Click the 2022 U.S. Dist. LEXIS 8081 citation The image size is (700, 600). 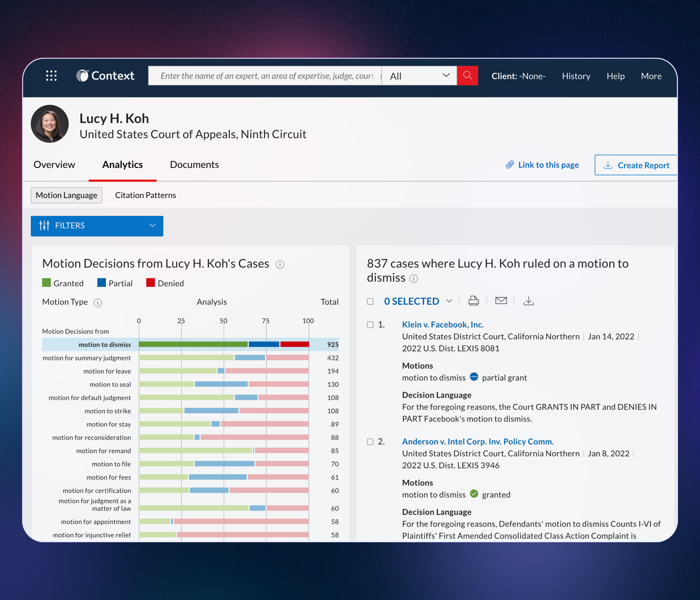tap(451, 348)
